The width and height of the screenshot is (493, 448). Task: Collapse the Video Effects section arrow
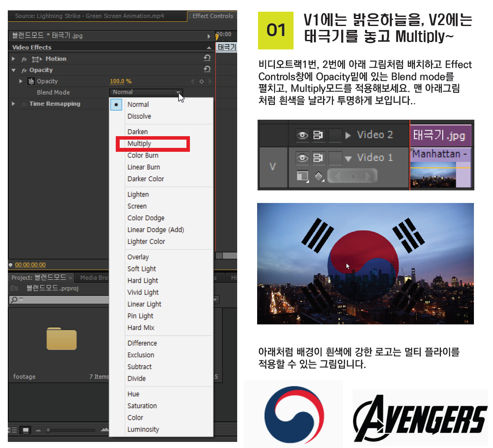(209, 47)
